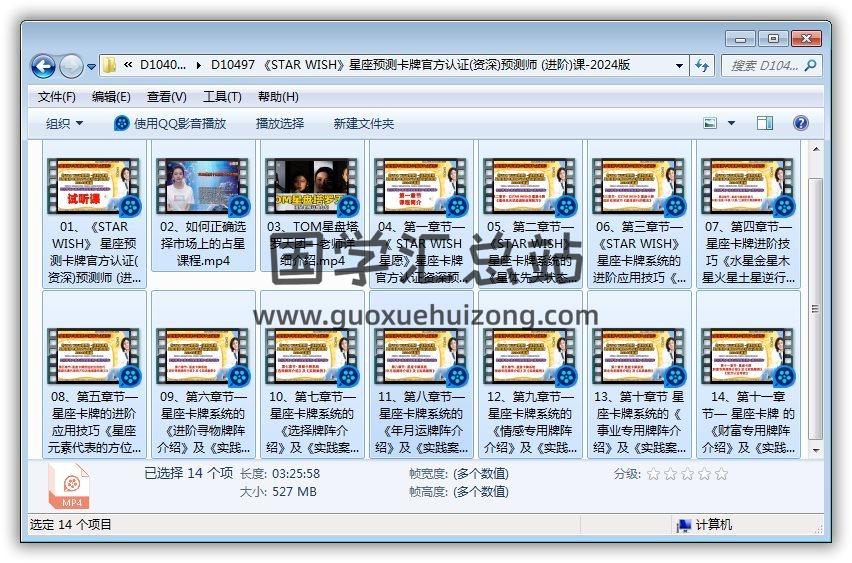Click the change view icon
The image size is (852, 563).
710,123
